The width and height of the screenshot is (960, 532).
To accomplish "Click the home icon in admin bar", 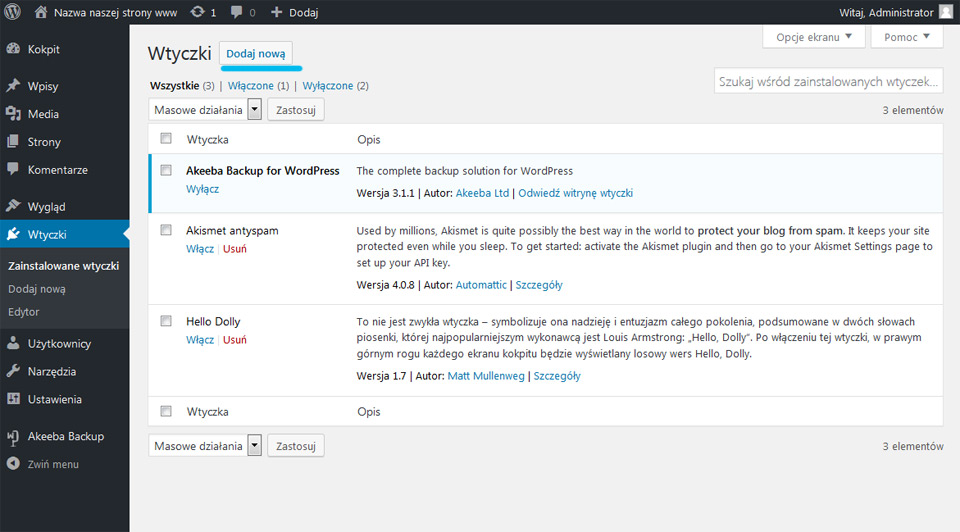I will 40,12.
